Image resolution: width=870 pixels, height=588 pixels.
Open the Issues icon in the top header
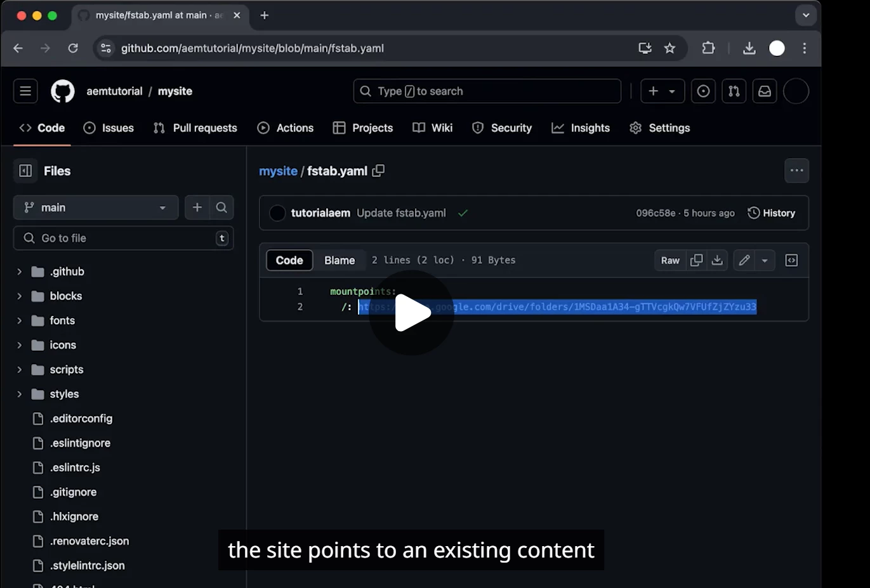(703, 91)
